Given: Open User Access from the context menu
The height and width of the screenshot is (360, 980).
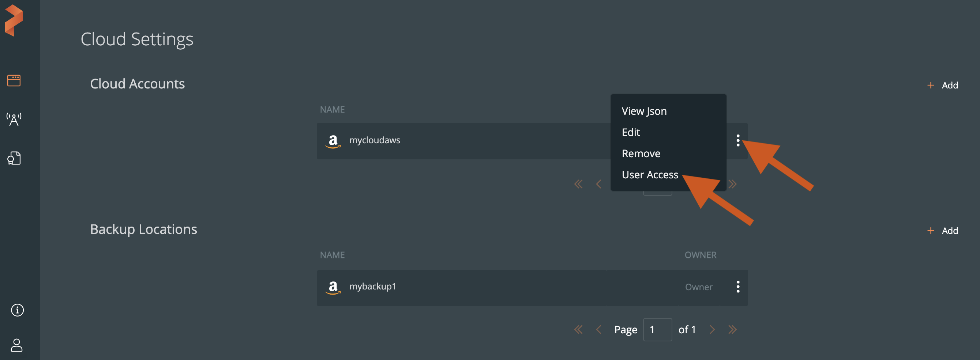Looking at the screenshot, I should coord(650,175).
